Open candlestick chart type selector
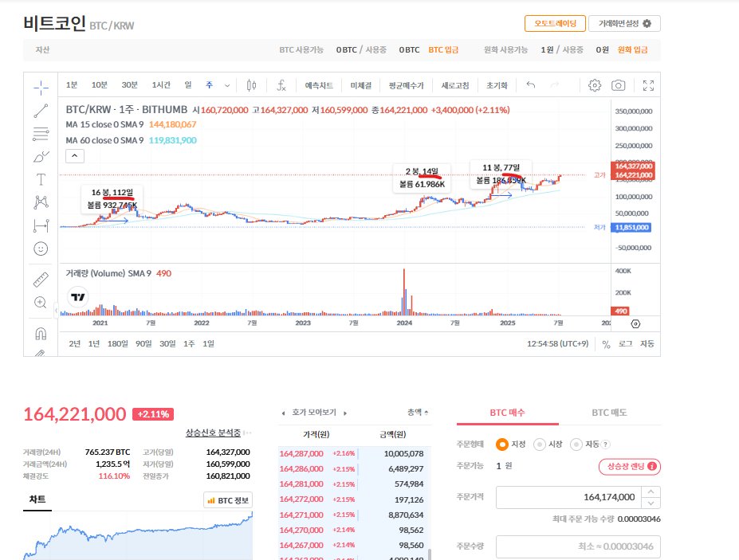Image resolution: width=739 pixels, height=560 pixels. (x=252, y=85)
